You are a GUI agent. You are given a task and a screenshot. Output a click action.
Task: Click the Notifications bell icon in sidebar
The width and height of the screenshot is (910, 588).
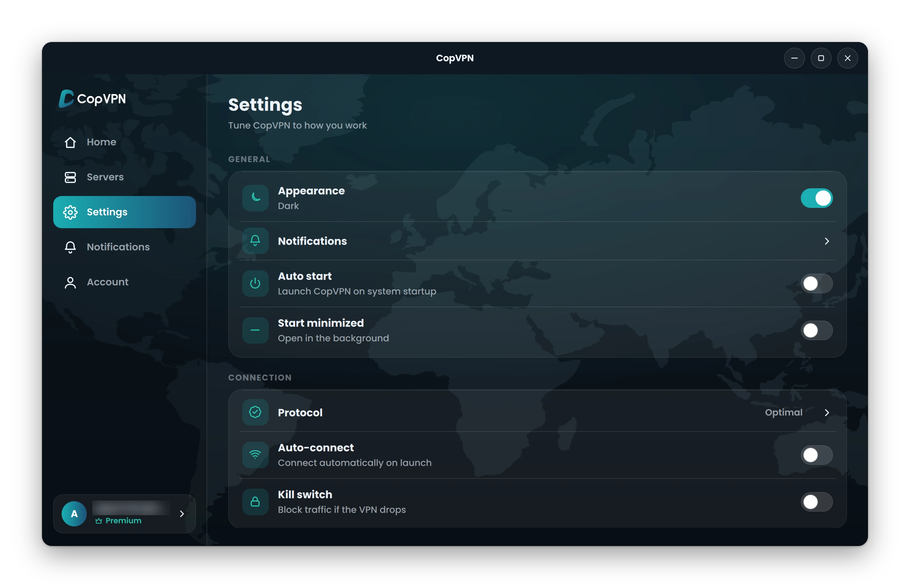pyautogui.click(x=70, y=247)
